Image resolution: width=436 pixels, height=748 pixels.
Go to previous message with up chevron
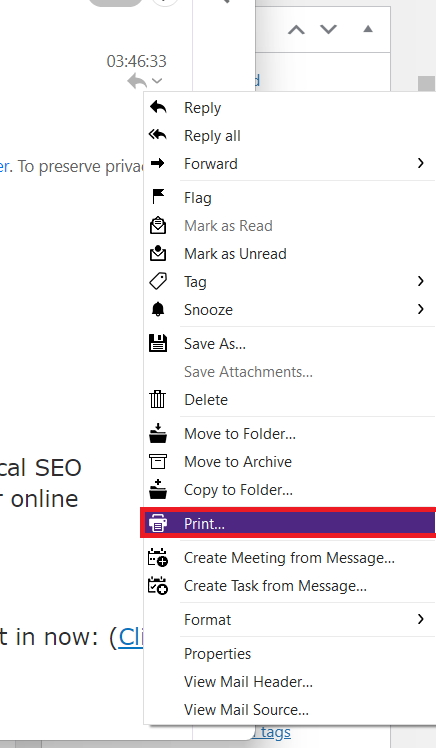(296, 30)
